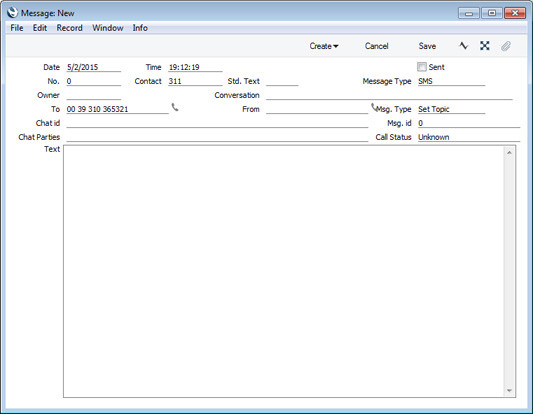Viewport: 533px width, 414px height.
Task: Click the phone icon beside To field
Action: click(175, 108)
